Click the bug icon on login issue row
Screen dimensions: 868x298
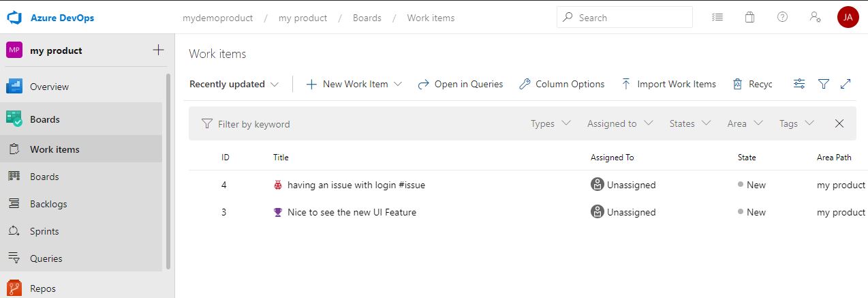click(x=277, y=185)
